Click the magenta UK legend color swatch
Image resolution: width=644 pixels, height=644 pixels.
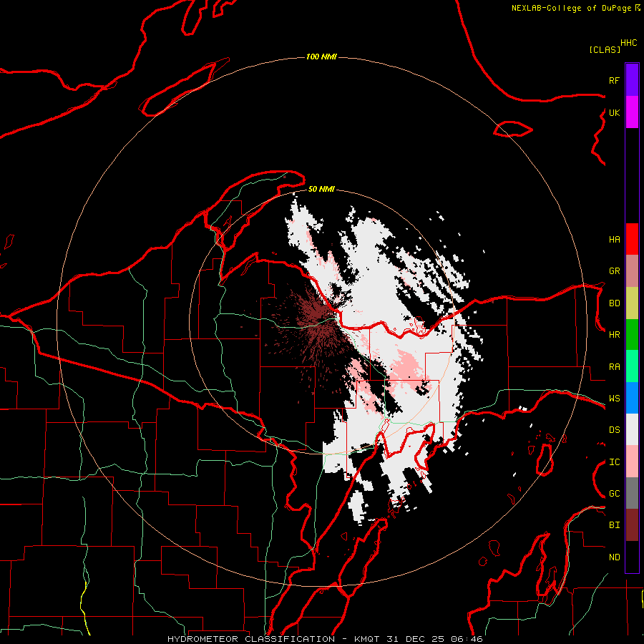click(632, 112)
